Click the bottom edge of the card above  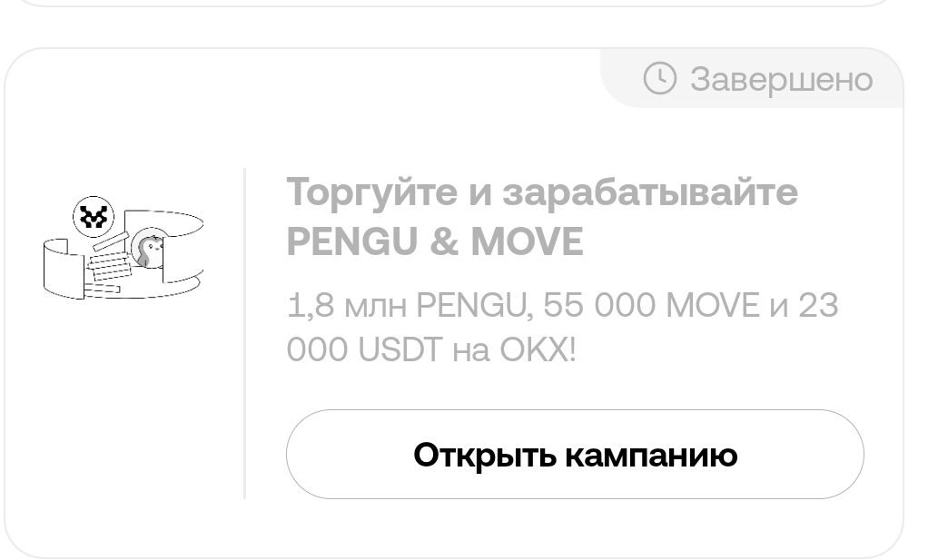coord(454,5)
